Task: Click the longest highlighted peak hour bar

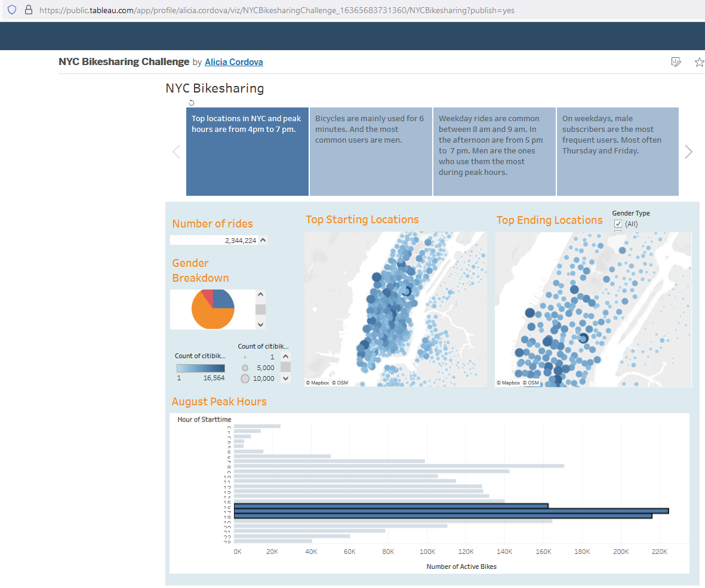Action: (x=451, y=510)
